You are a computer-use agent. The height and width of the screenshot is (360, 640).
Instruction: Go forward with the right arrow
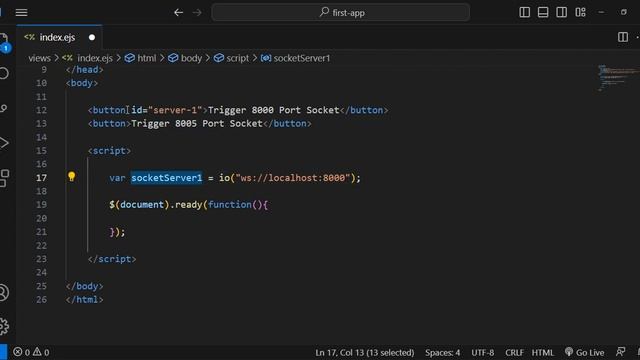pyautogui.click(x=197, y=13)
